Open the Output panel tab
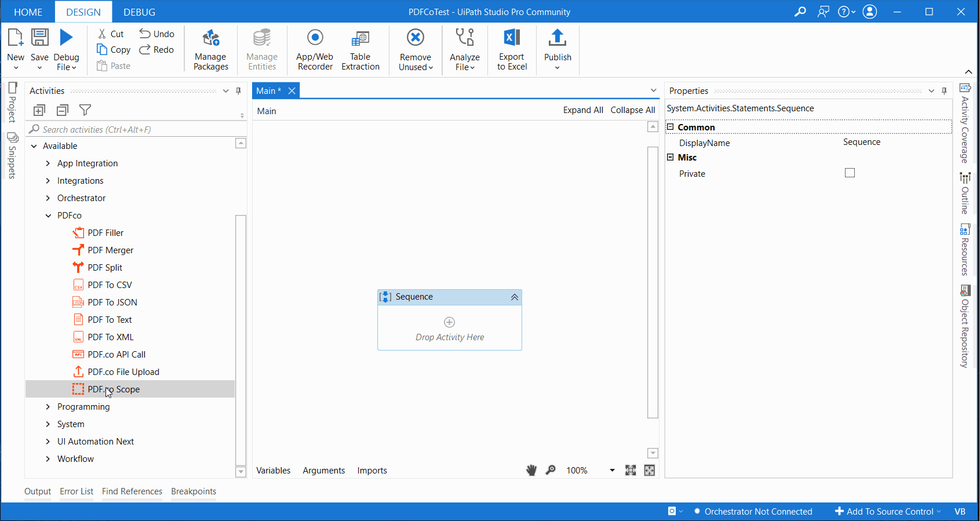 click(38, 491)
